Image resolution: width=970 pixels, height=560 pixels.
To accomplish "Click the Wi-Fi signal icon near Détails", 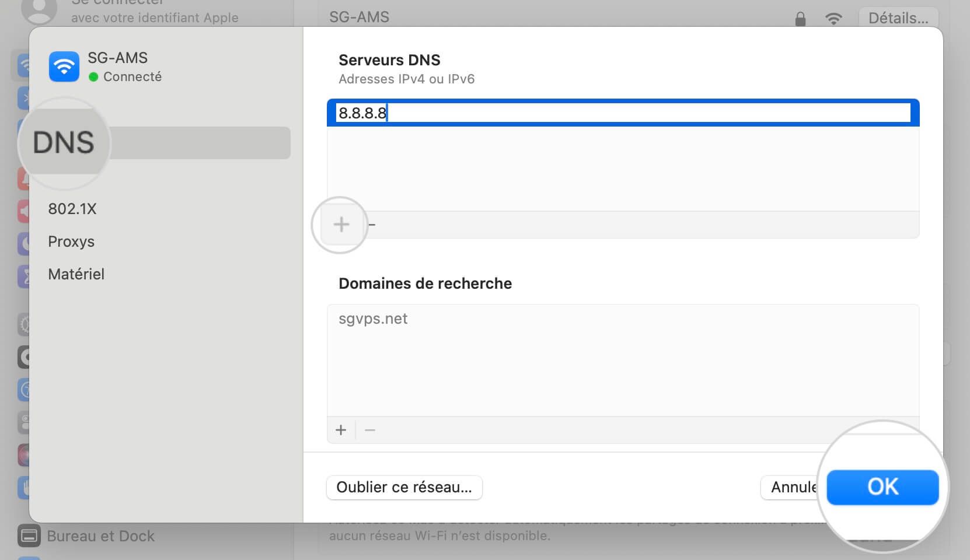I will click(x=833, y=19).
